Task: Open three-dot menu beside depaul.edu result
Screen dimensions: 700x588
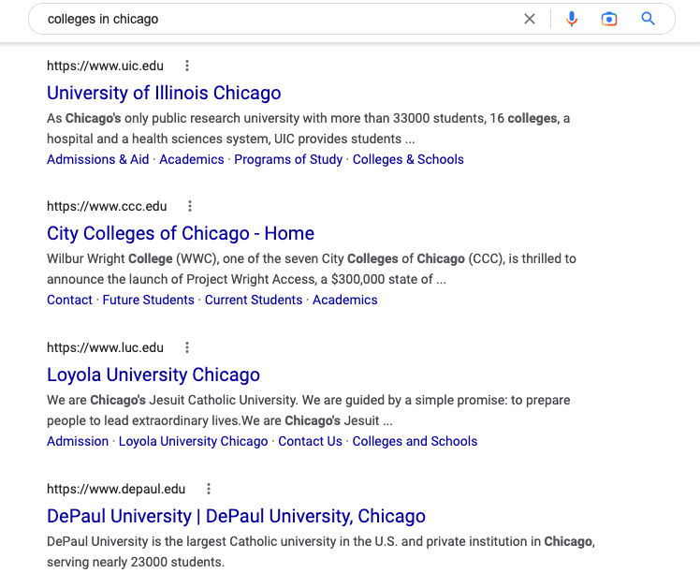Action: (x=209, y=489)
